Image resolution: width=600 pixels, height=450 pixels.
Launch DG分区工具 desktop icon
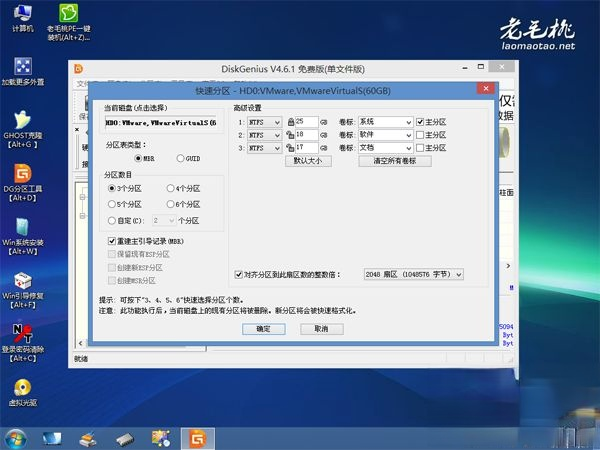tap(23, 183)
